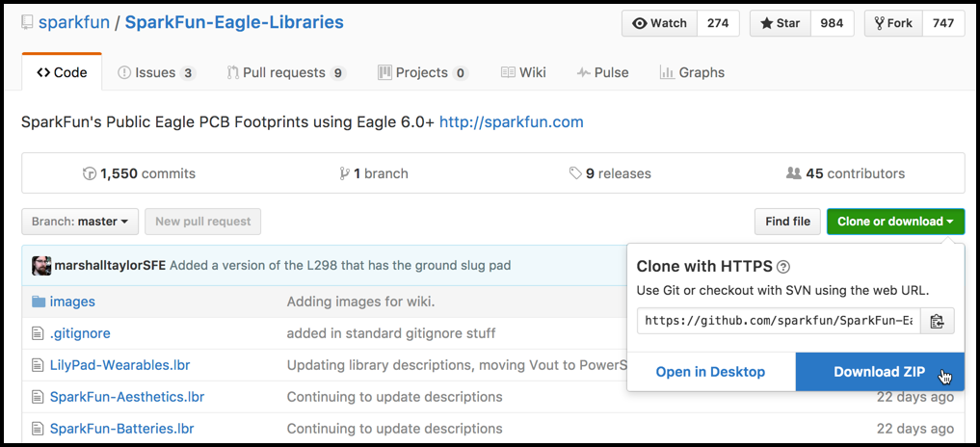Star the SparkFun-Eagle-Libraries repository
Image resolution: width=980 pixels, height=447 pixels.
[781, 23]
